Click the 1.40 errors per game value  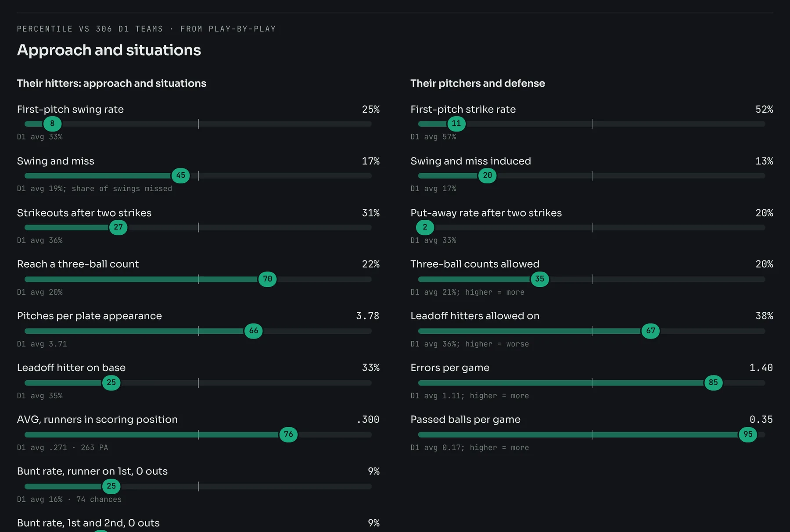click(761, 368)
